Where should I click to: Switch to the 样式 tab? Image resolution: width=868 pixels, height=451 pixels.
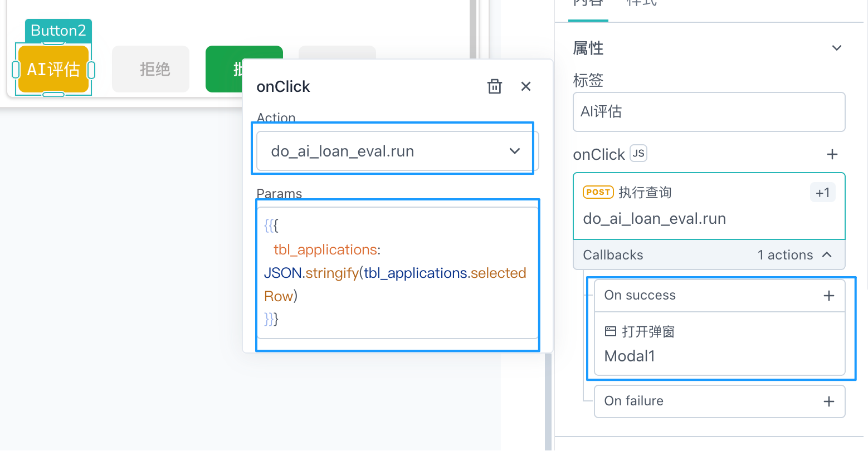pyautogui.click(x=641, y=3)
